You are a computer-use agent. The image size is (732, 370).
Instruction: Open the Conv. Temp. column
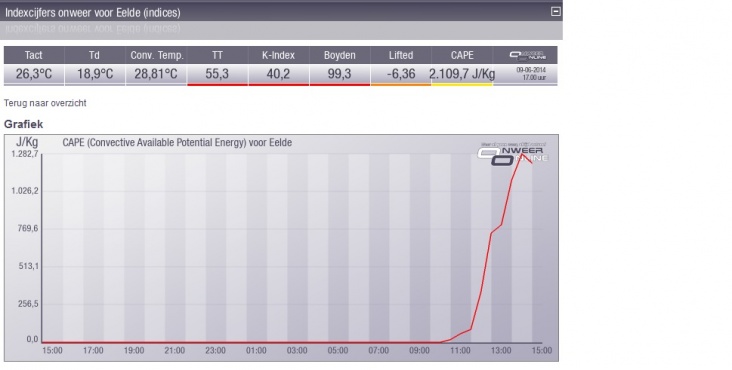[156, 55]
